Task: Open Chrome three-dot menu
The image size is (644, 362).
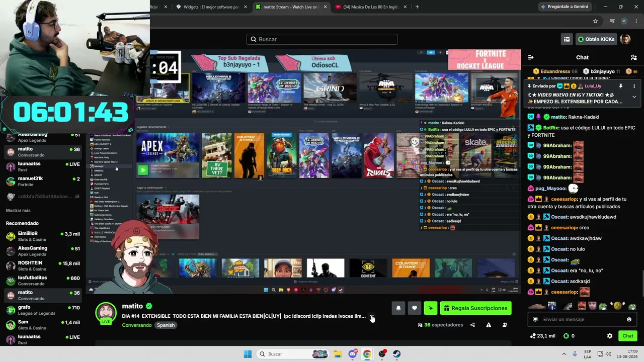Action: (x=635, y=21)
